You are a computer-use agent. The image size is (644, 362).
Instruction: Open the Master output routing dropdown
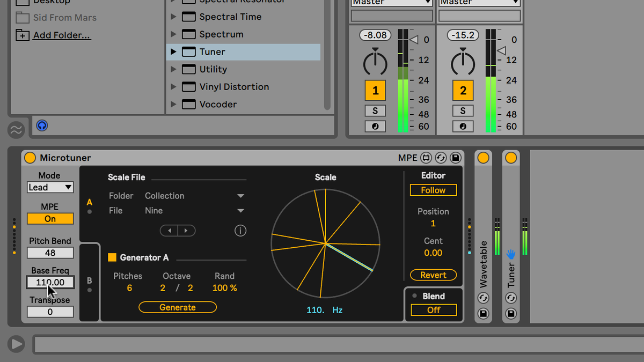tap(391, 3)
